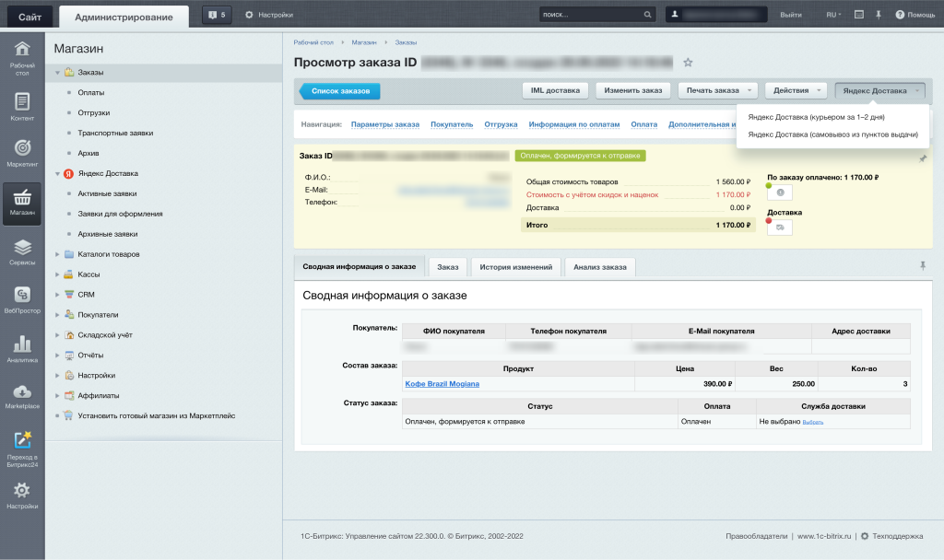Open Рабочий стол in the left sidebar
This screenshot has height=560, width=944.
(22, 58)
